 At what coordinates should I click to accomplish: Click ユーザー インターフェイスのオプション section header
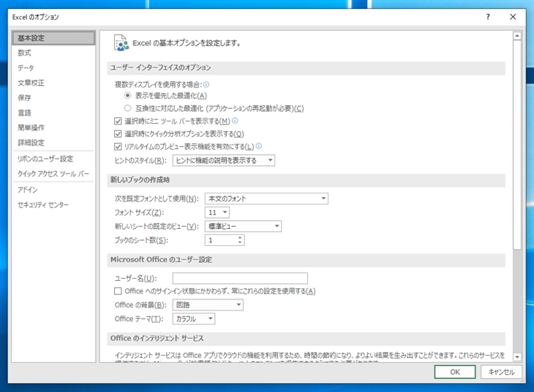(x=306, y=67)
